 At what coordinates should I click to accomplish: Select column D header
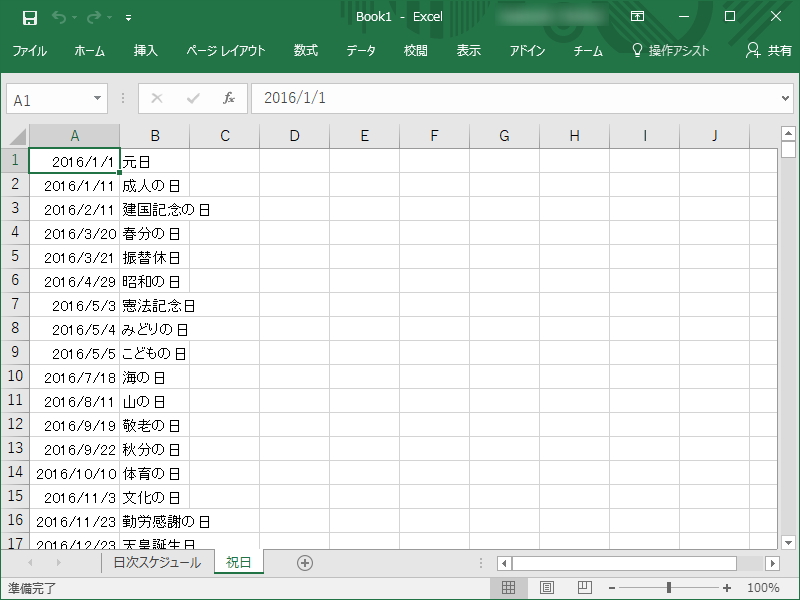click(x=294, y=136)
